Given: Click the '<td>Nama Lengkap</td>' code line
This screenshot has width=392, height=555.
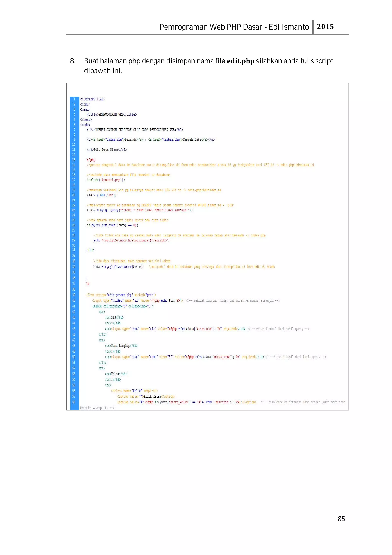Looking at the screenshot, I should click(x=121, y=346).
